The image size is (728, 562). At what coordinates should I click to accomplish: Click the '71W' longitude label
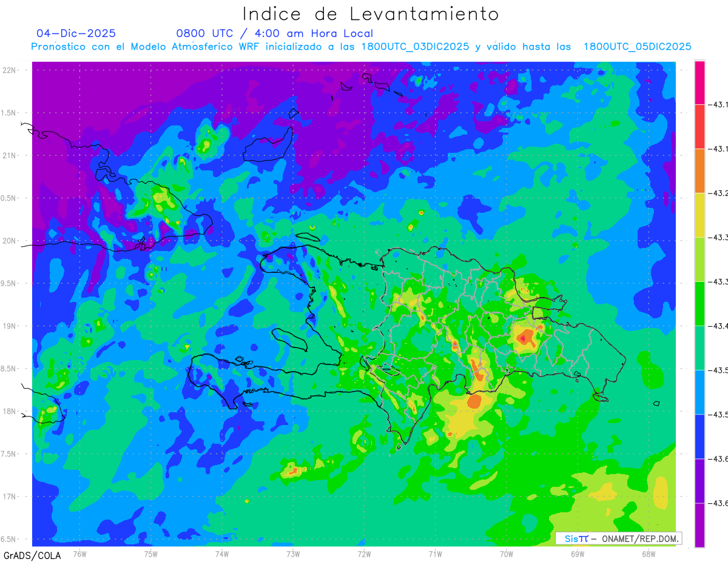(435, 554)
